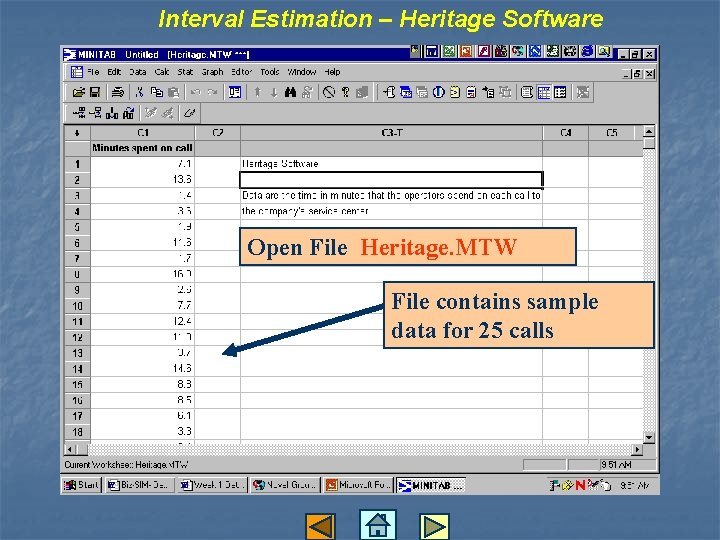Open Find using the binoculars icon

(x=290, y=92)
